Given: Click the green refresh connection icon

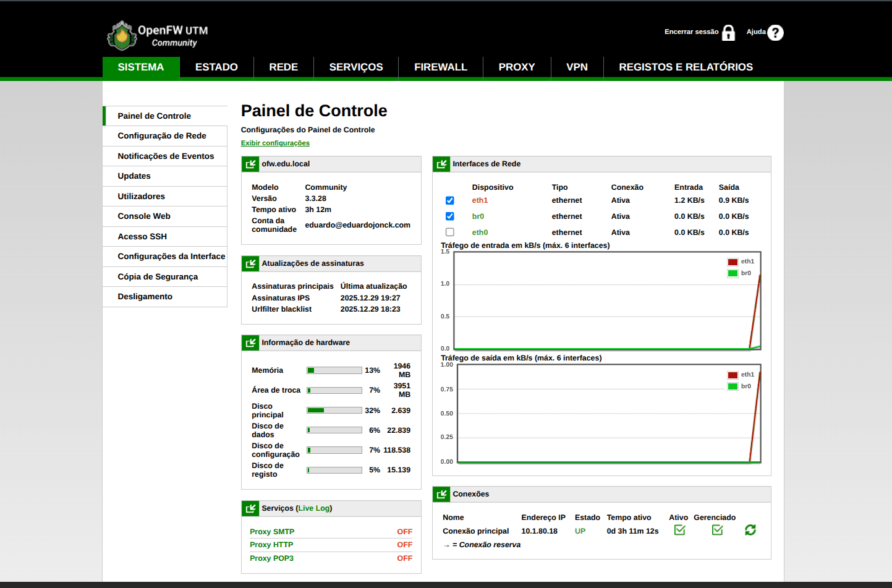Looking at the screenshot, I should click(x=750, y=530).
